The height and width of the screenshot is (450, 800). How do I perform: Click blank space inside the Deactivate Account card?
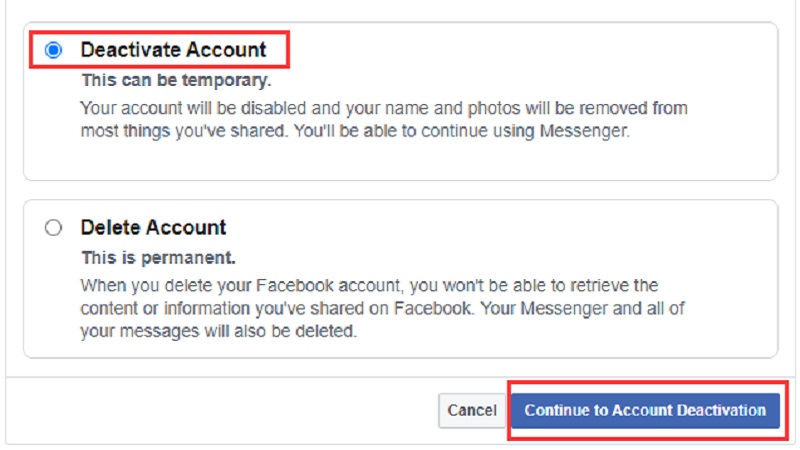500,160
